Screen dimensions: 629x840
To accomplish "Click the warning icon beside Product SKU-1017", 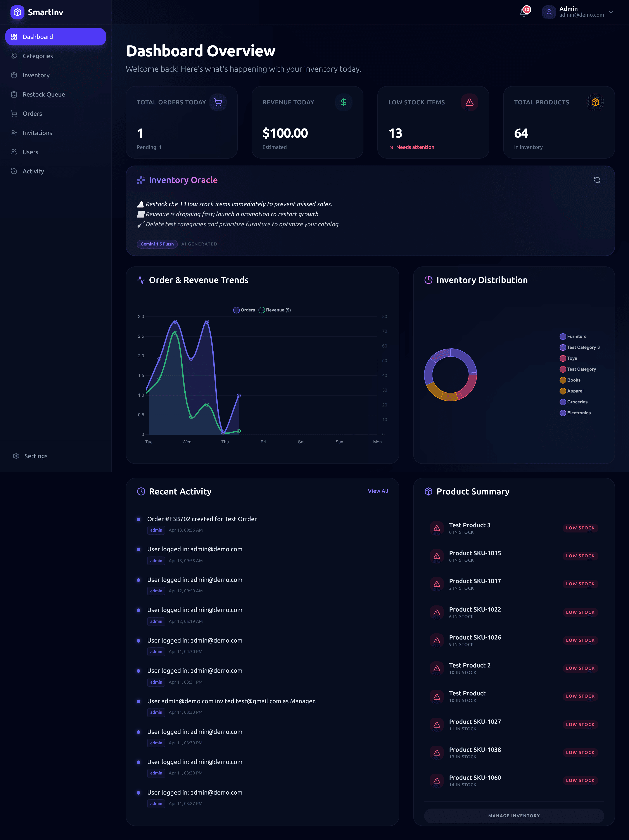I will 437,584.
